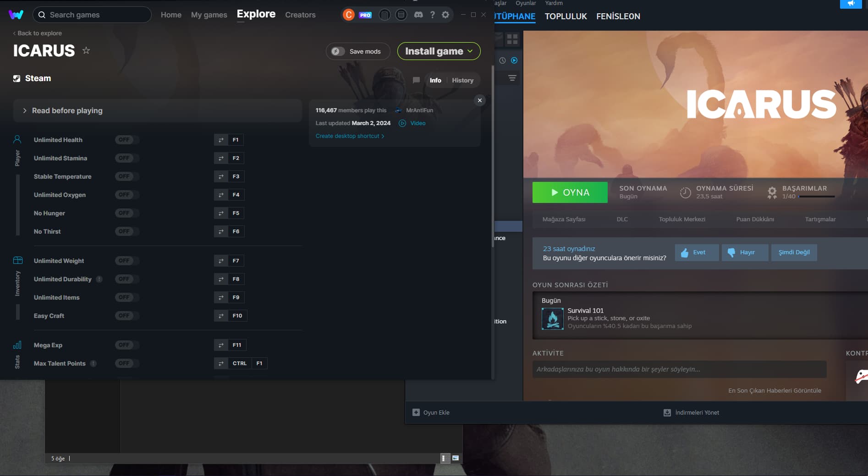Viewport: 868px width, 476px height.
Task: Click the swap hotkey icon for Unlimited Health
Action: 221,140
